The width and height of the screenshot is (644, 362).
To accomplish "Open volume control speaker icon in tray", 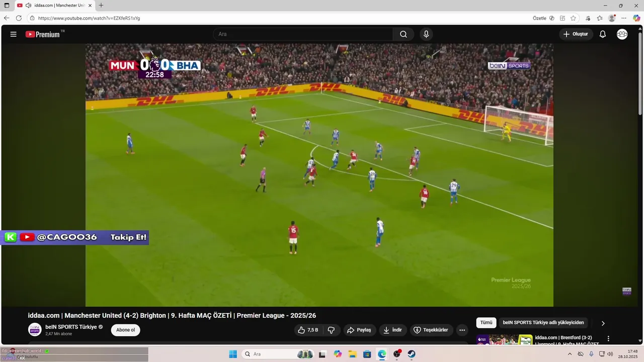I will pyautogui.click(x=610, y=354).
